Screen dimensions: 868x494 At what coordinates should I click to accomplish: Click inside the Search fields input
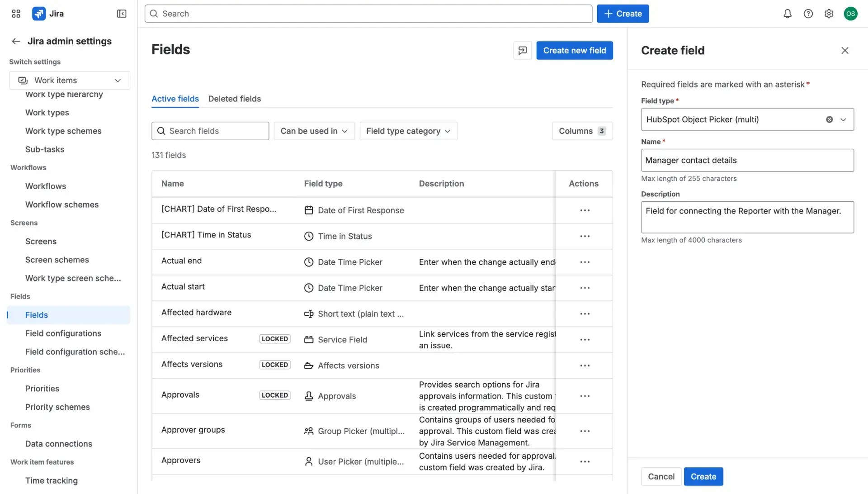click(x=210, y=131)
